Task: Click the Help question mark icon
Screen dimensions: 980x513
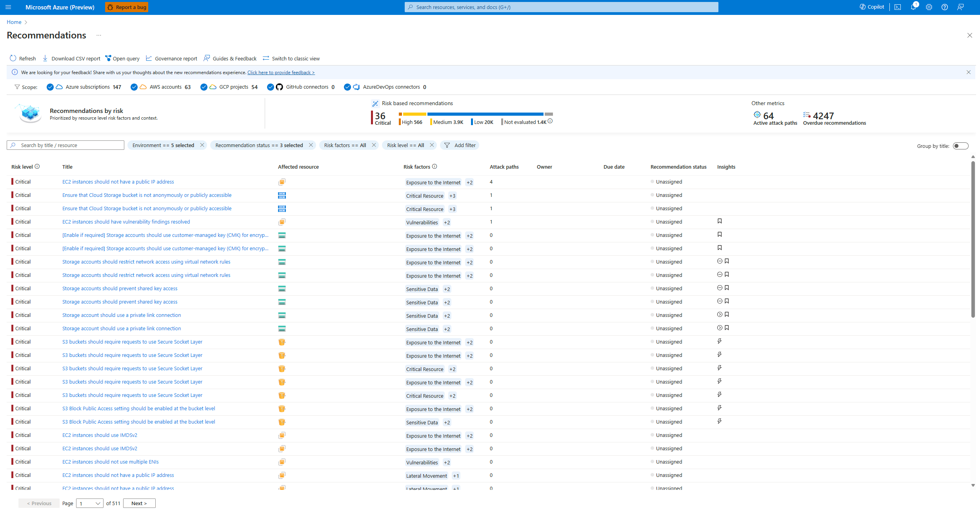Action: pyautogui.click(x=945, y=7)
